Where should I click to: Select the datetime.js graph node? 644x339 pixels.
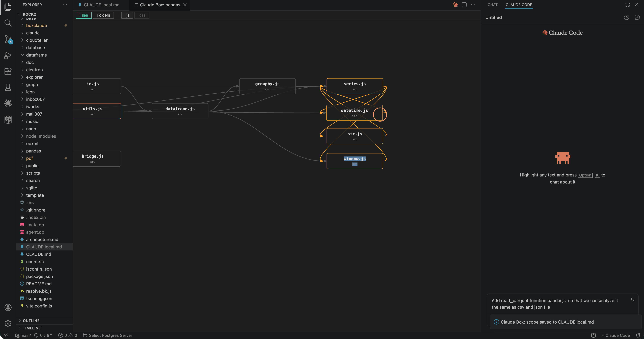click(x=354, y=113)
